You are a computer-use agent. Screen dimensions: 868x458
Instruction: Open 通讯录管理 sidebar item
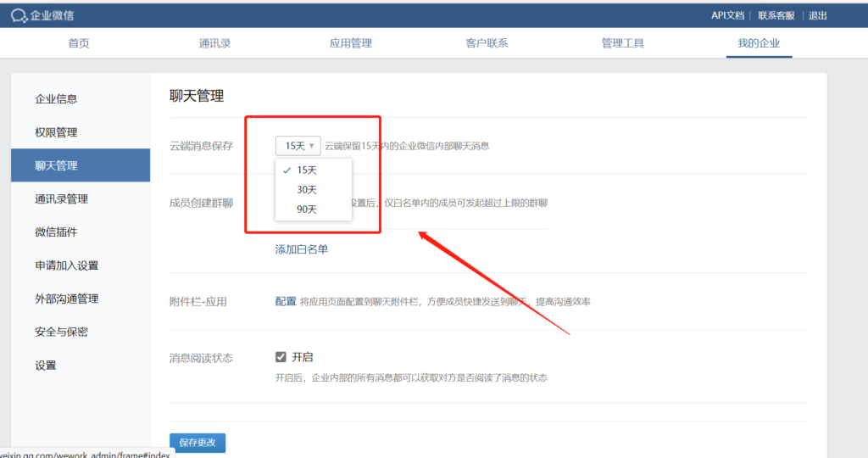[x=61, y=199]
